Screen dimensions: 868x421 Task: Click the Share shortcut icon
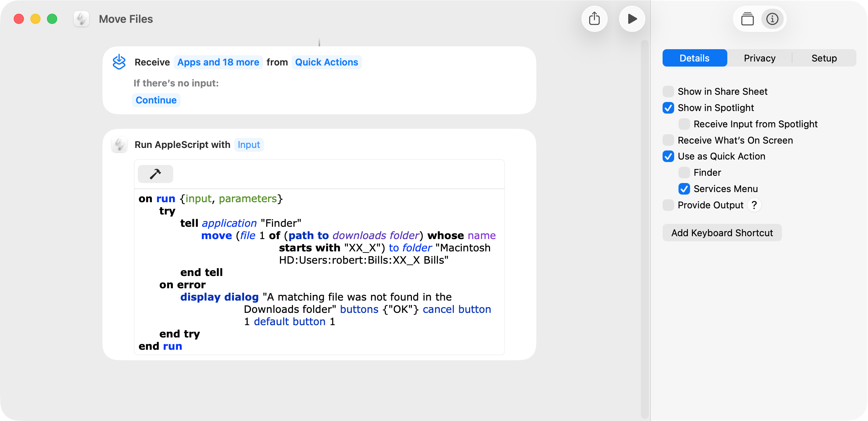[594, 19]
